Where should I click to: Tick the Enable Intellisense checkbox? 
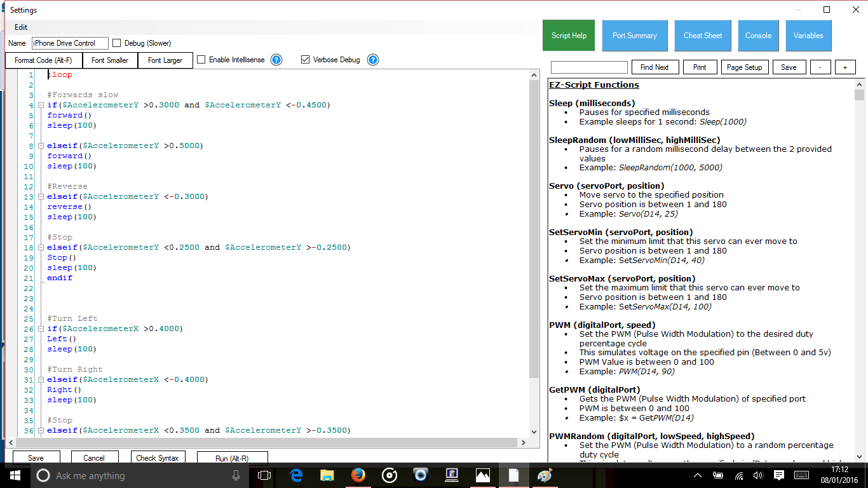[x=201, y=60]
